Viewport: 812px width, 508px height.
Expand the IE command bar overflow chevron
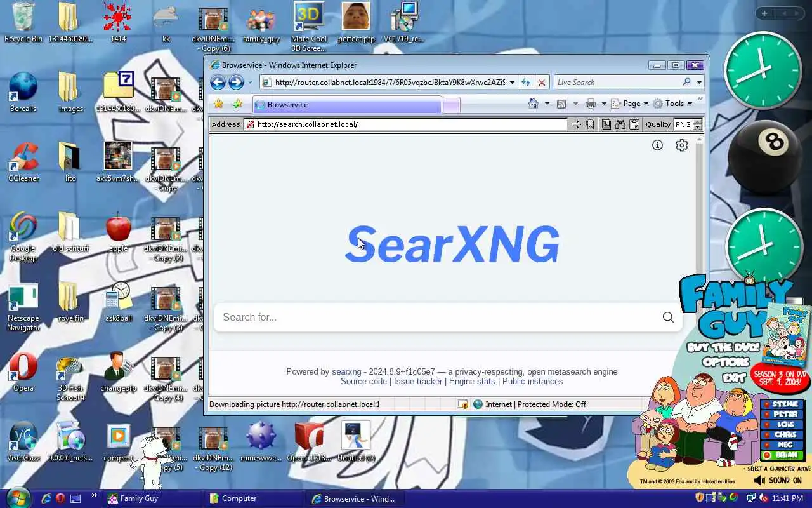pos(700,99)
